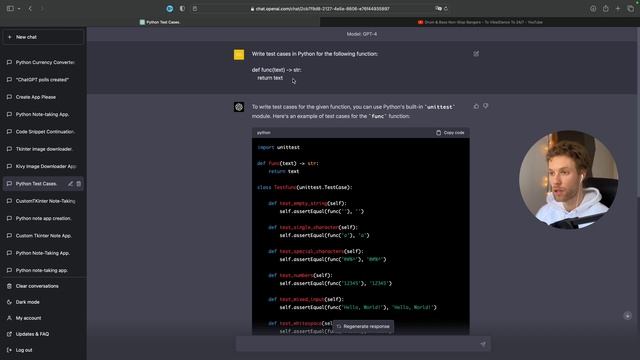
Task: Open a new tab with the plus icon
Action: 618,9
